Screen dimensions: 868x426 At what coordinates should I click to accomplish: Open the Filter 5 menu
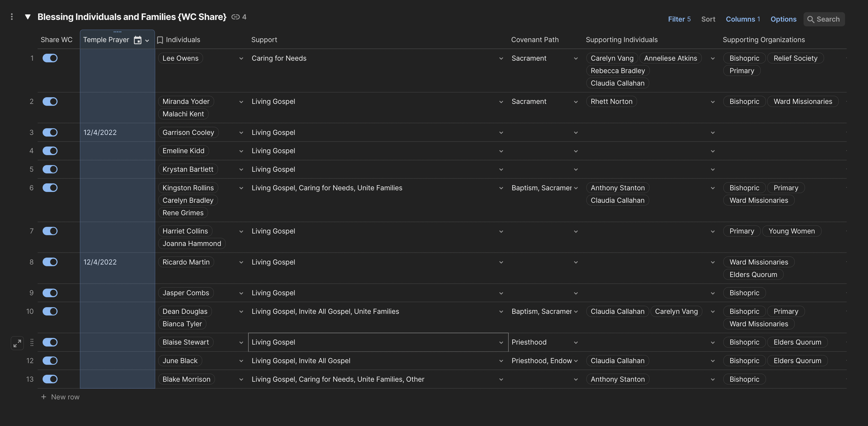coord(679,19)
